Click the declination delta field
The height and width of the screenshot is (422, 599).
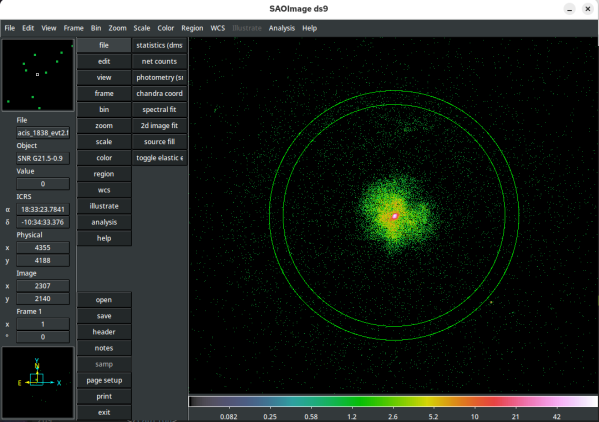[43, 222]
